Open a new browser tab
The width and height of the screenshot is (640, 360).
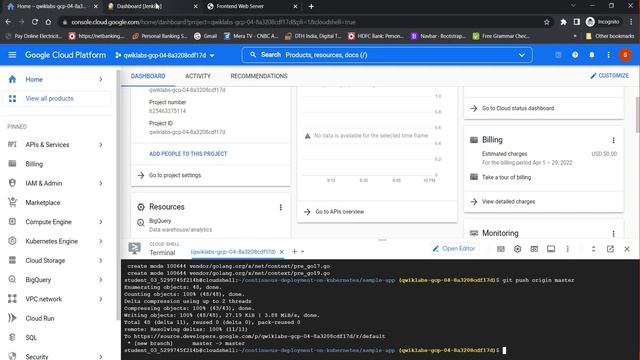click(x=311, y=6)
